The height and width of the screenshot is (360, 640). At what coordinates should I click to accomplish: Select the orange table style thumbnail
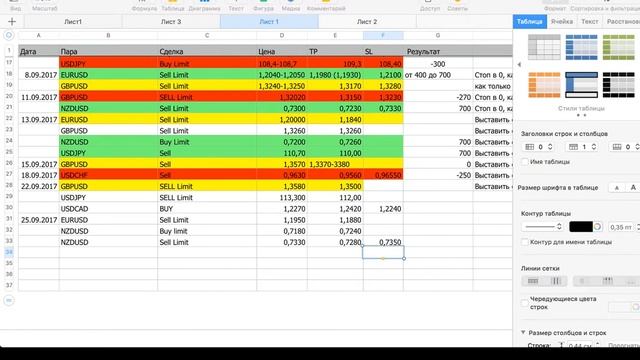click(544, 85)
